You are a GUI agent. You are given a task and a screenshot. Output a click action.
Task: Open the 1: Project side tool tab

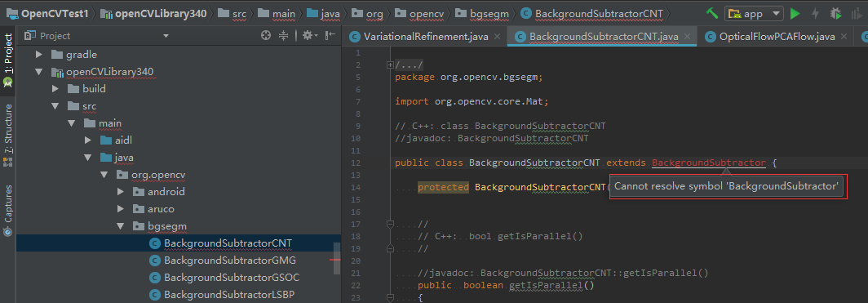coord(8,60)
